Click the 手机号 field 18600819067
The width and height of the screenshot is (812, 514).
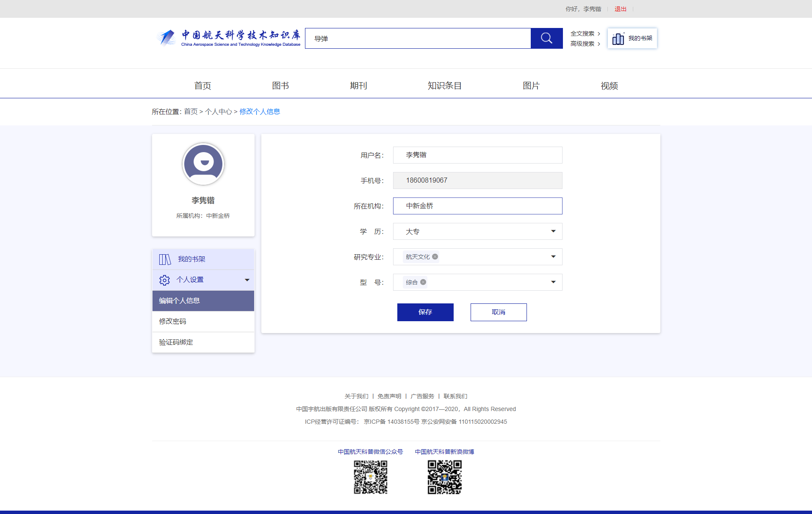477,181
